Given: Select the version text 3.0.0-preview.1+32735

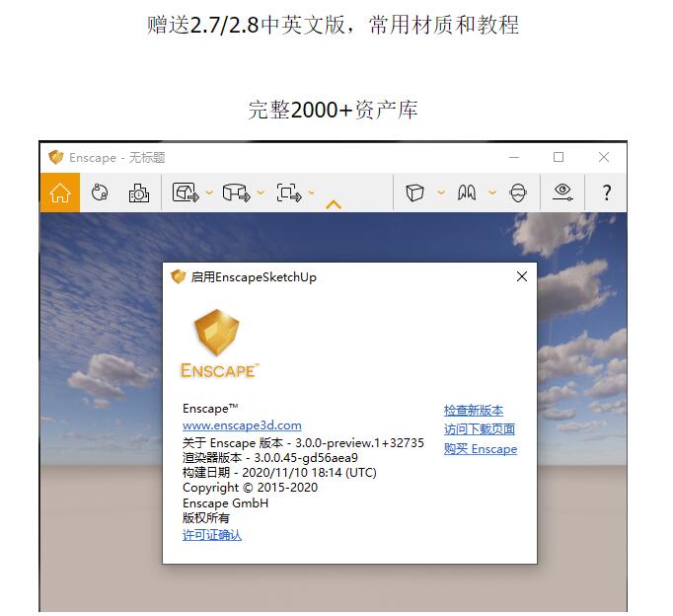Looking at the screenshot, I should (359, 442).
